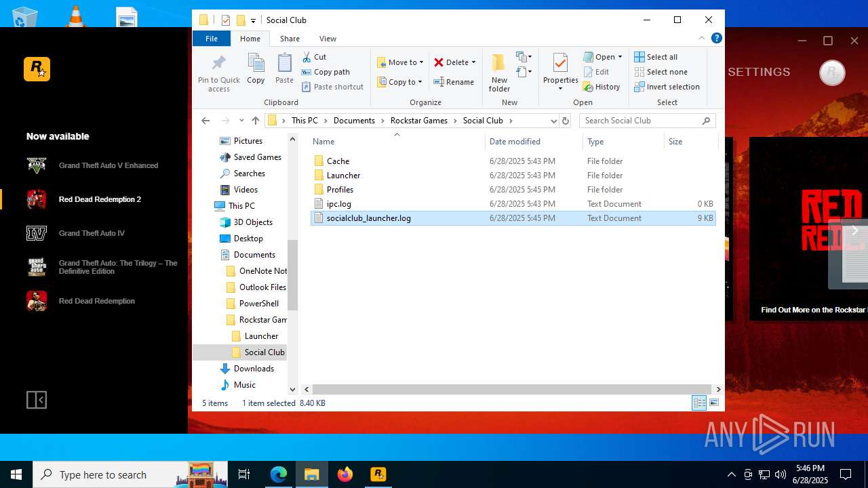Sort by Date modified column header
This screenshot has width=868, height=488.
tap(534, 142)
